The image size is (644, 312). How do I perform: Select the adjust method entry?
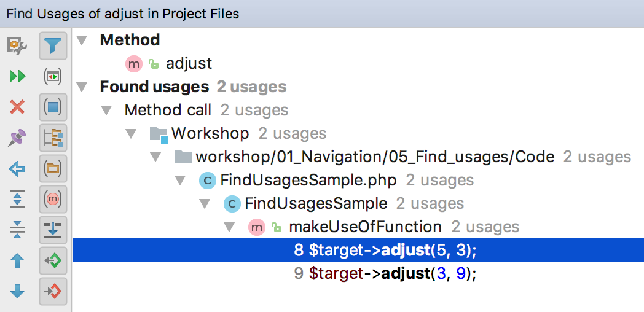point(189,63)
